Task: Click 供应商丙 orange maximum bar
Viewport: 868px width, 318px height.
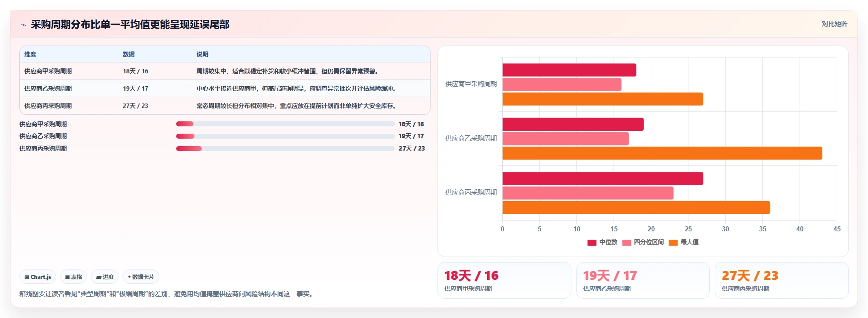Action: point(636,208)
